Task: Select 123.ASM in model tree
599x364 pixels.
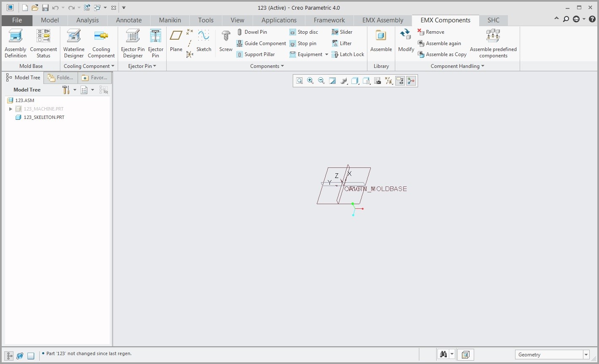Action: point(21,100)
